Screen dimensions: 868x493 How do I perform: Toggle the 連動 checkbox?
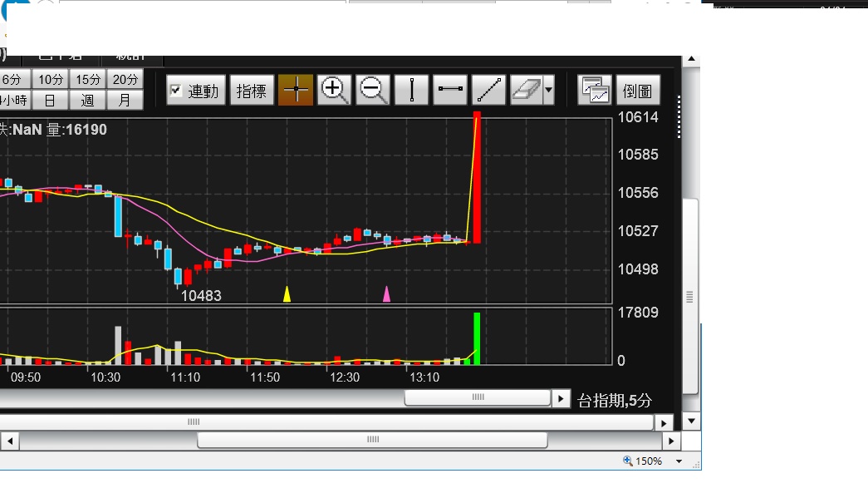coord(176,90)
